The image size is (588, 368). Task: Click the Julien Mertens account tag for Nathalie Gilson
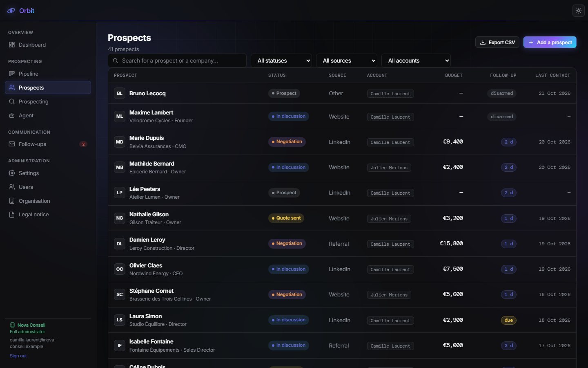click(x=389, y=219)
